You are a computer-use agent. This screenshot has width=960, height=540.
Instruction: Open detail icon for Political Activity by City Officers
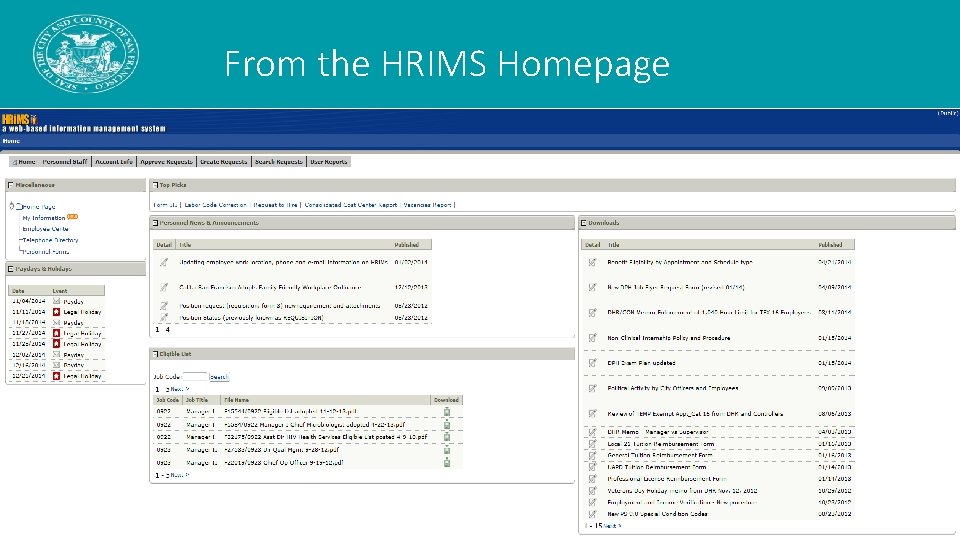[x=592, y=388]
